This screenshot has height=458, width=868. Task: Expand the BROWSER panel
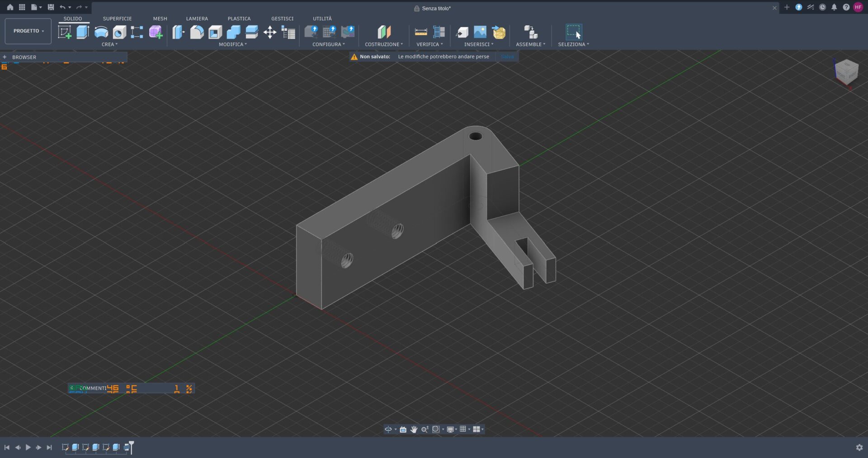[x=5, y=57]
